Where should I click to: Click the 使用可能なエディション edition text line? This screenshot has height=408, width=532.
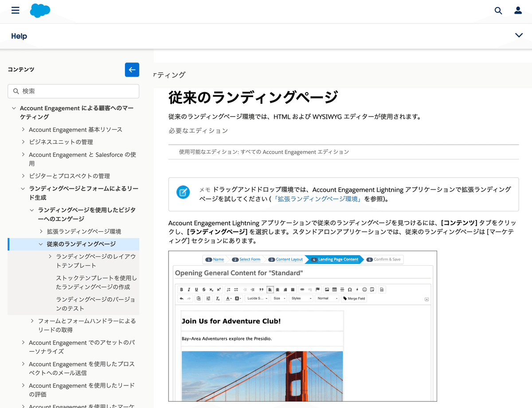(x=264, y=152)
